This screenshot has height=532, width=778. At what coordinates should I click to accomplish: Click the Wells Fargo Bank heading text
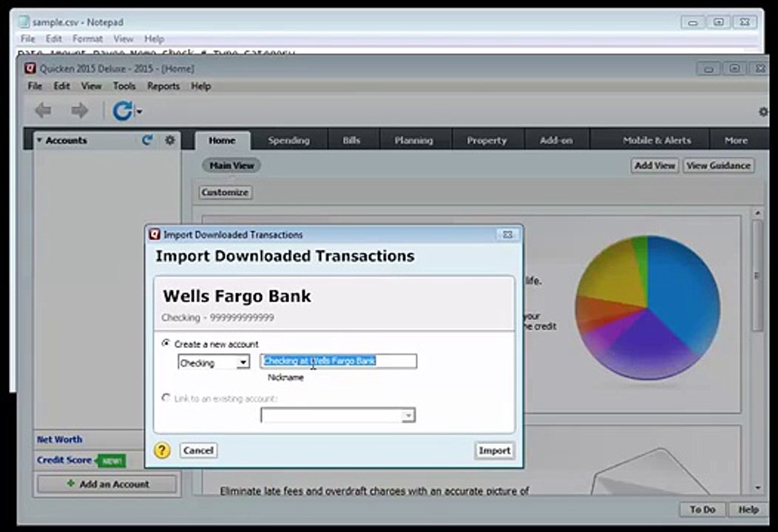coord(237,296)
